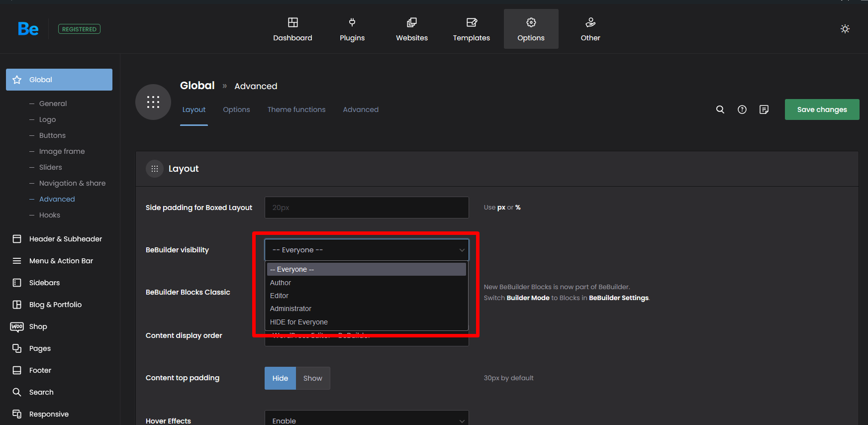This screenshot has width=868, height=425.
Task: Open the Dashboard section
Action: (x=292, y=29)
